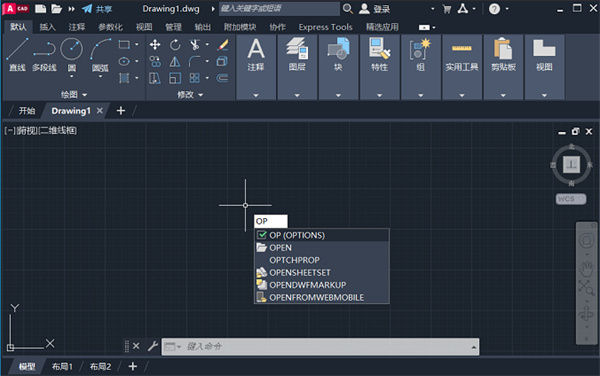The width and height of the screenshot is (600, 376).
Task: Select OPEN from suggestion list
Action: (x=322, y=247)
